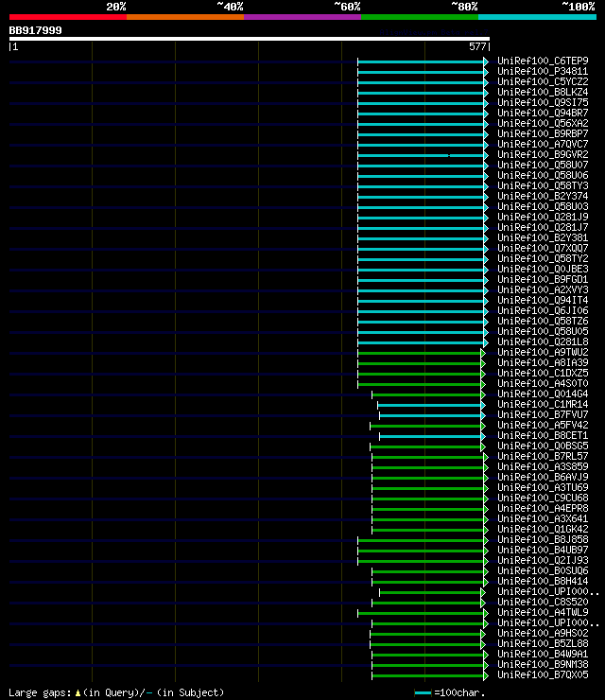Select the UniRef100_C8S520 label
The width and height of the screenshot is (605, 700).
[x=543, y=603]
